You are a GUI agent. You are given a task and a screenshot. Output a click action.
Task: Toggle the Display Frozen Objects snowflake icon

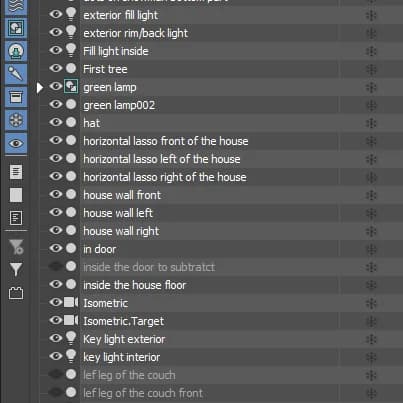click(16, 120)
